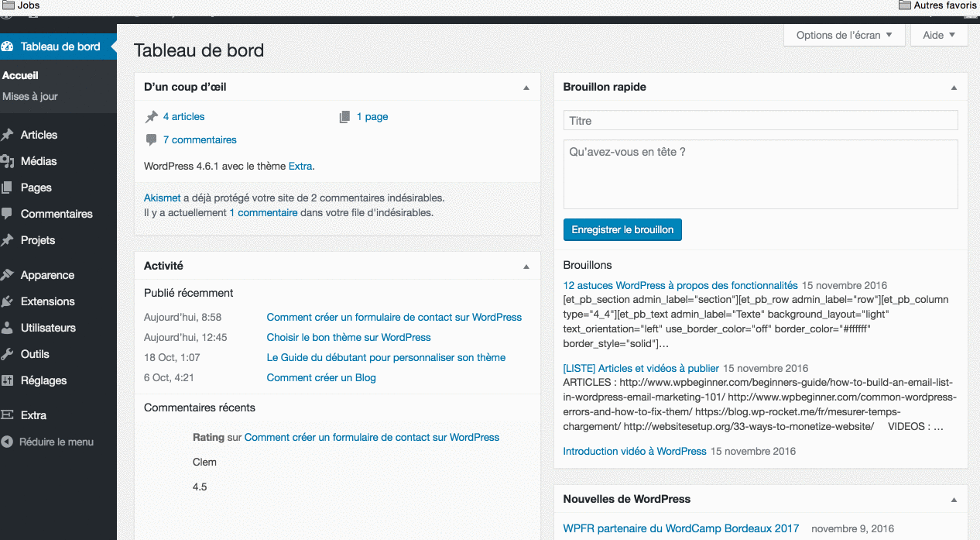Open the Autres favoris bookmarks folder
980x540 pixels.
pos(937,5)
